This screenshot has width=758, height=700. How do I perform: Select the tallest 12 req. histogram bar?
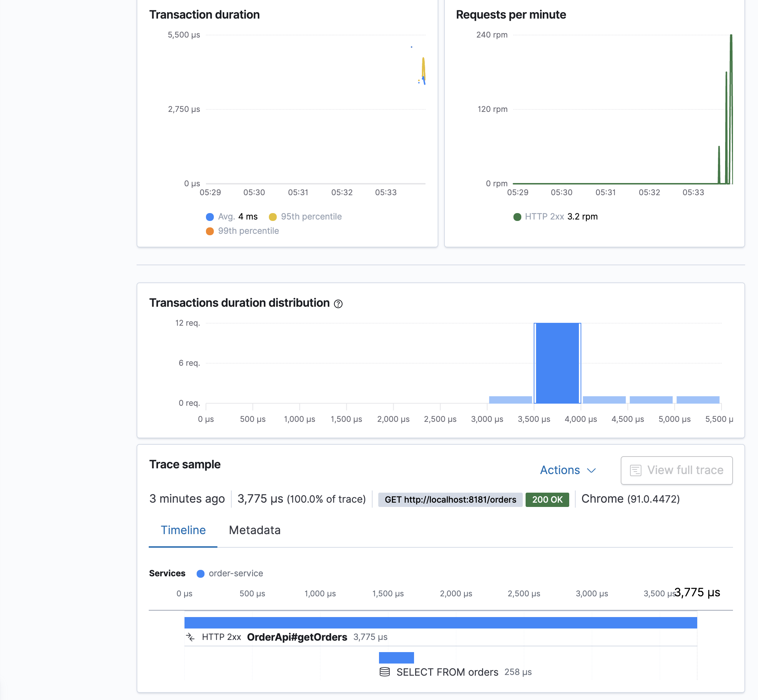pyautogui.click(x=557, y=363)
